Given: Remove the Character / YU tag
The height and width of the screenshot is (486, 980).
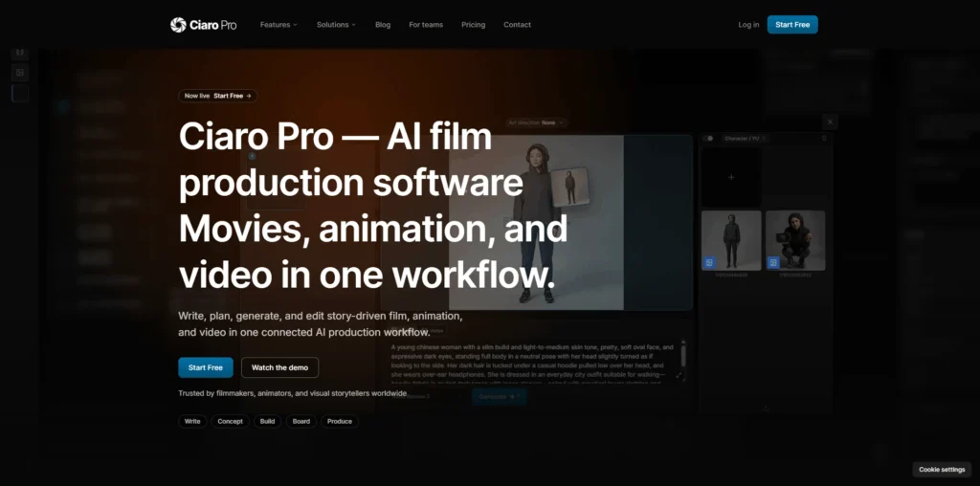Looking at the screenshot, I should coord(764,138).
